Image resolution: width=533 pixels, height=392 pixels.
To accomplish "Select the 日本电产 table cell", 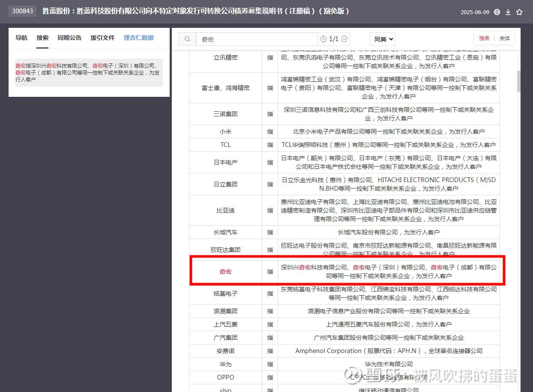I will pos(225,162).
